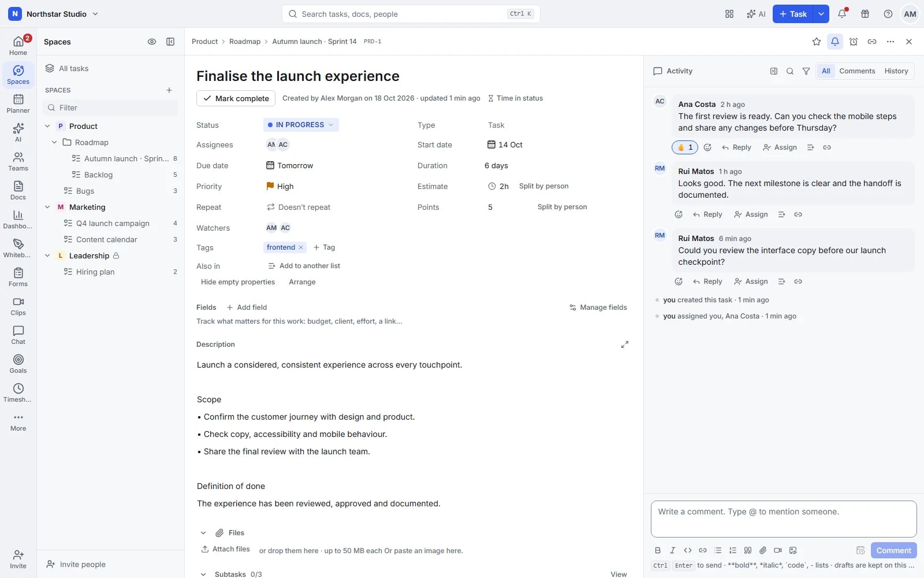Viewport: 924px width, 578px height.
Task: Click Invite people at sidebar bottom
Action: [76, 564]
